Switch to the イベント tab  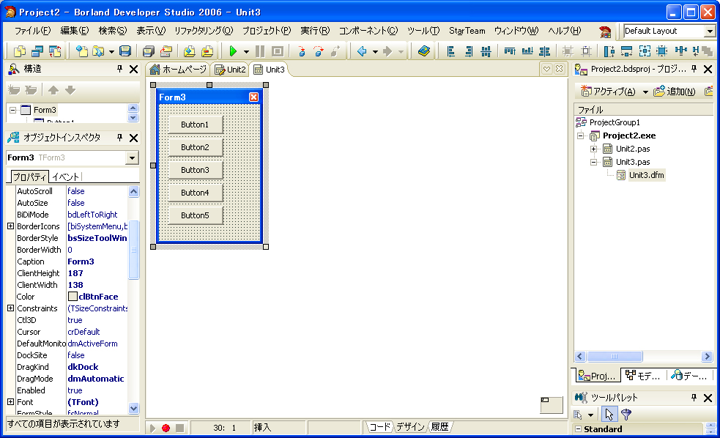point(65,177)
